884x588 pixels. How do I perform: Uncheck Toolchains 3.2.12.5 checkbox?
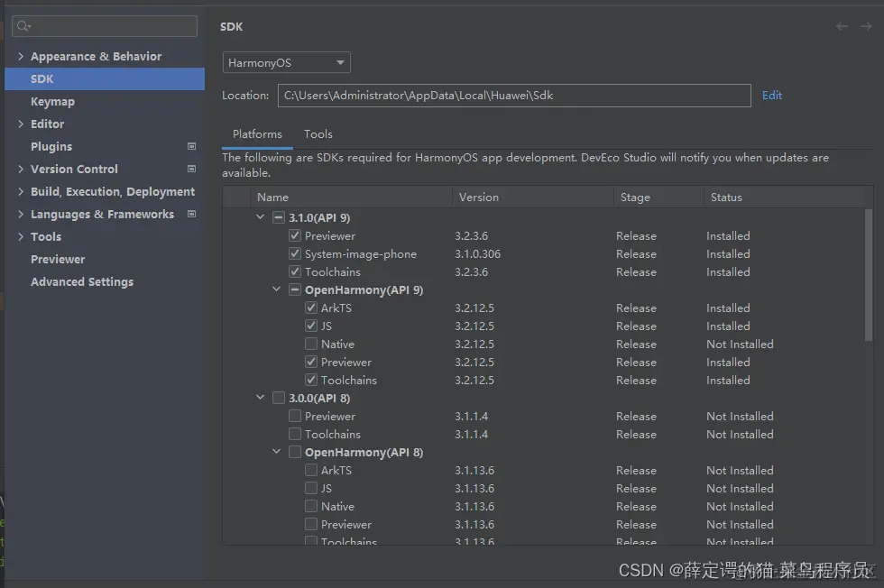[x=311, y=380]
